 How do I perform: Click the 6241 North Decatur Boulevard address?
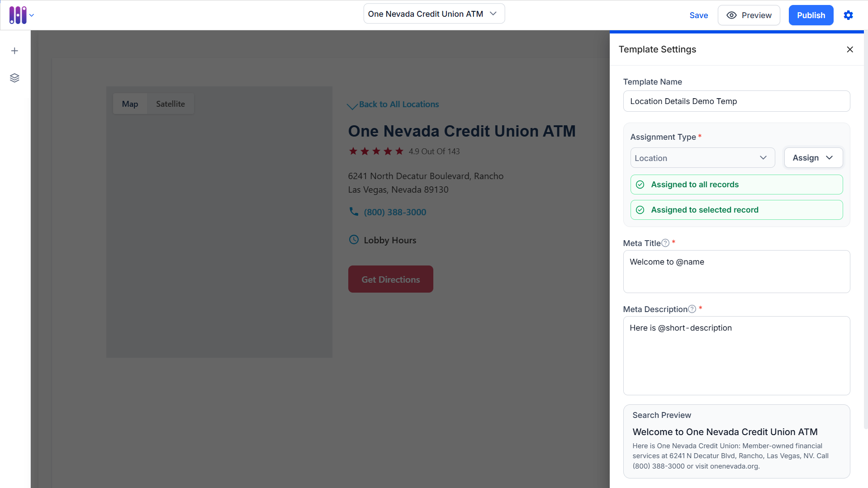[426, 183]
